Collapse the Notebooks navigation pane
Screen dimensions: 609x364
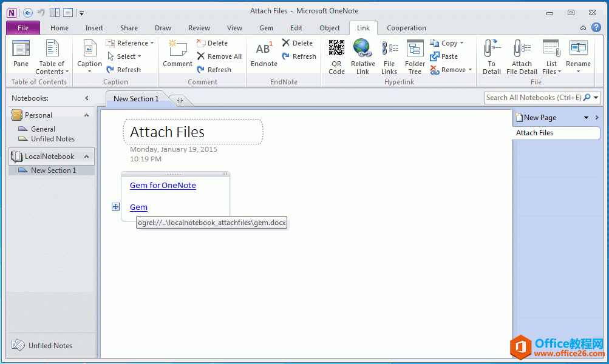tap(87, 98)
